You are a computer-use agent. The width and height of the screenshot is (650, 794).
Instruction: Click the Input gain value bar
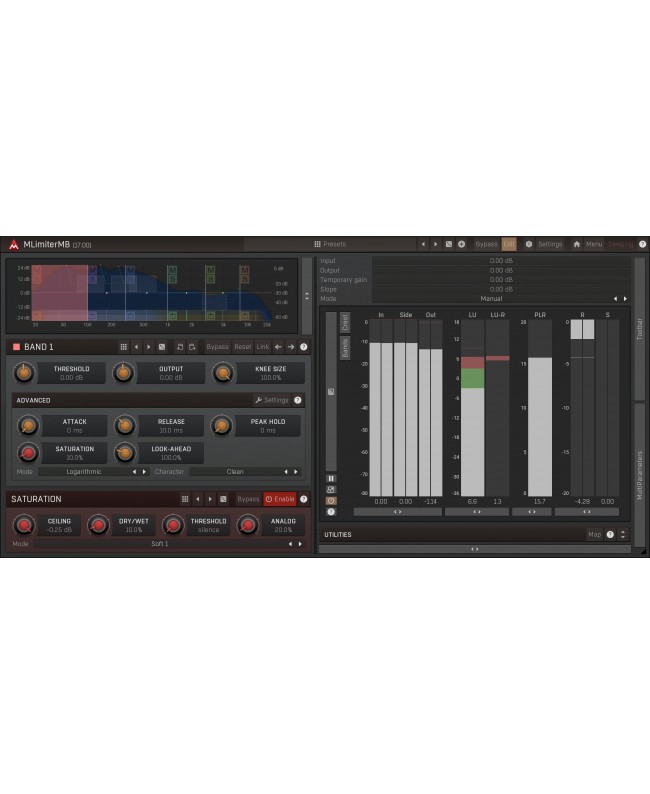(x=501, y=261)
